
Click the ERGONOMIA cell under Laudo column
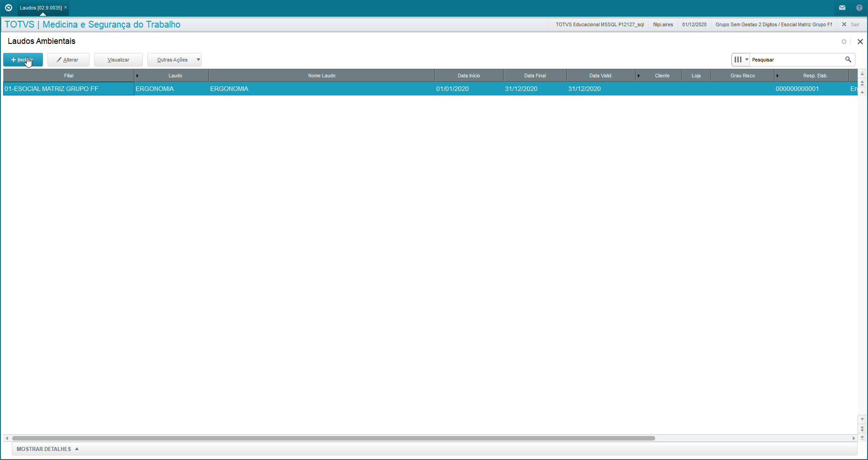pyautogui.click(x=172, y=89)
